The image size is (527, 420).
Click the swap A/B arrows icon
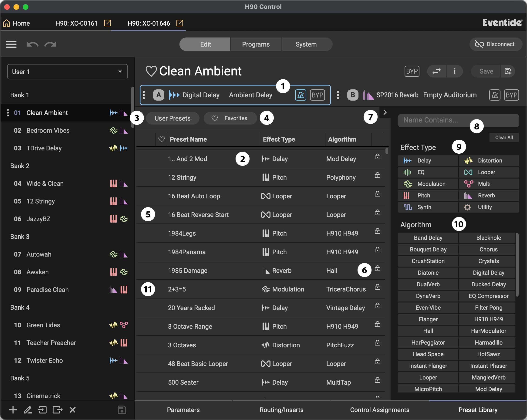[x=436, y=71]
